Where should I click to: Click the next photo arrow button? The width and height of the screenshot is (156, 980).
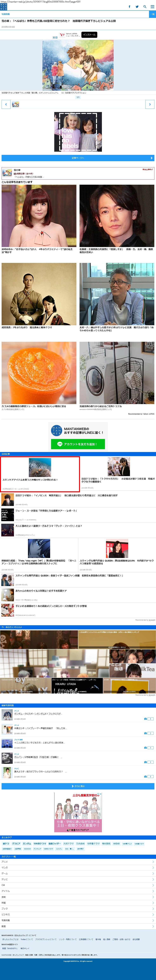[x=150, y=104]
